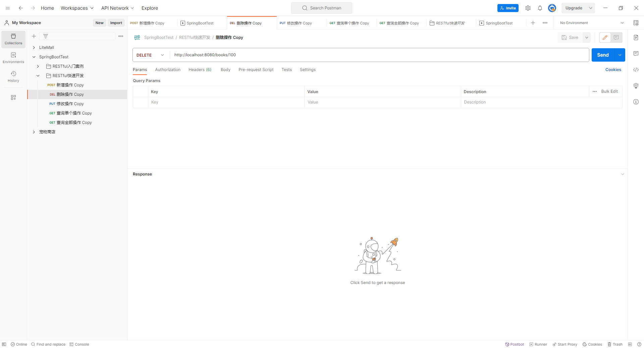
Task: Switch to the Headers (6) tab
Action: (x=200, y=70)
